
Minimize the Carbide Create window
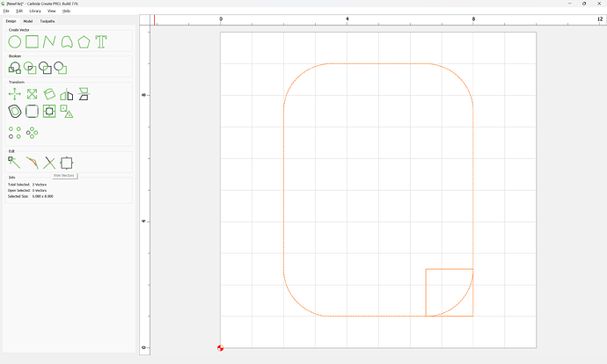[x=570, y=4]
